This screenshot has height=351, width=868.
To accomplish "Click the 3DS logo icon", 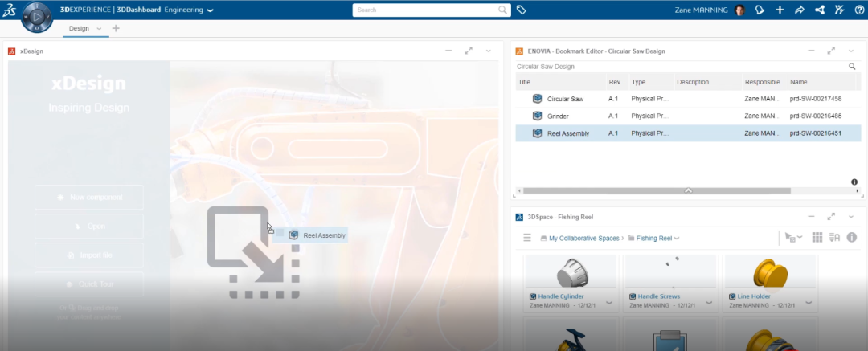I will tap(8, 10).
